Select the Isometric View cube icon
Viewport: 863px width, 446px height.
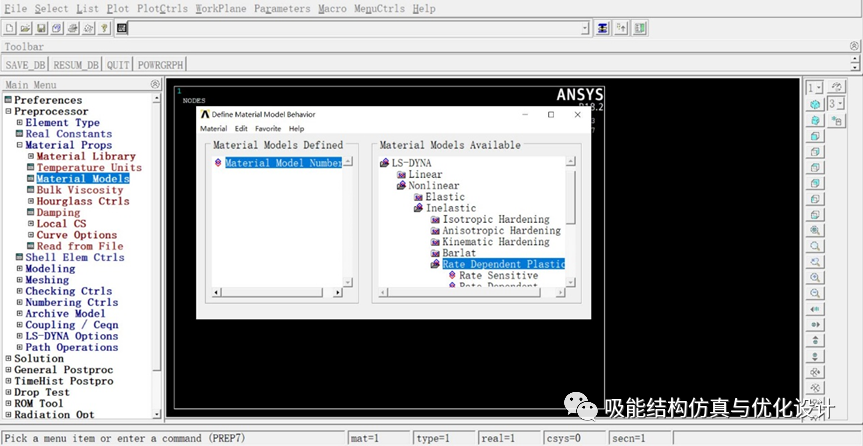point(815,105)
